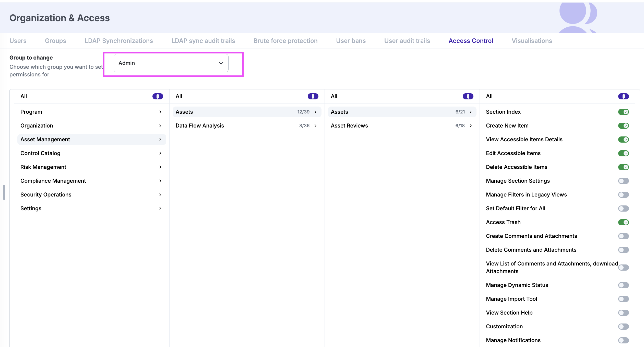Enable Manage Section Settings toggle

623,181
